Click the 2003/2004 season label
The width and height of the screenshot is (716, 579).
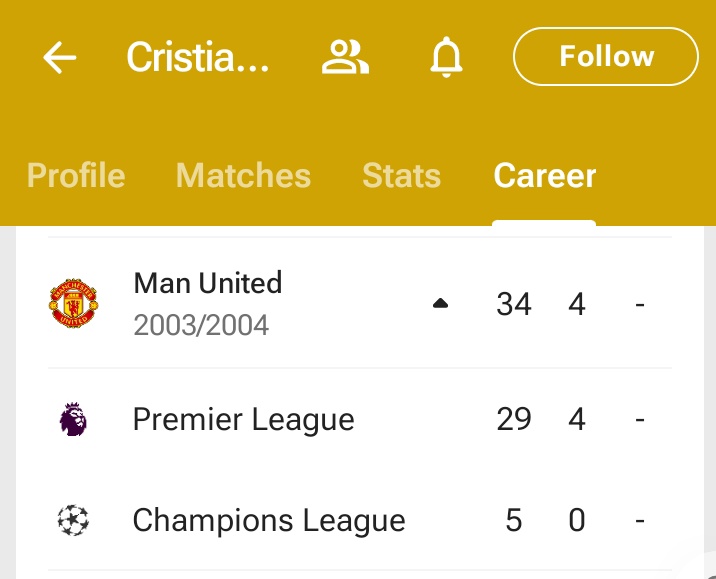pos(201,325)
